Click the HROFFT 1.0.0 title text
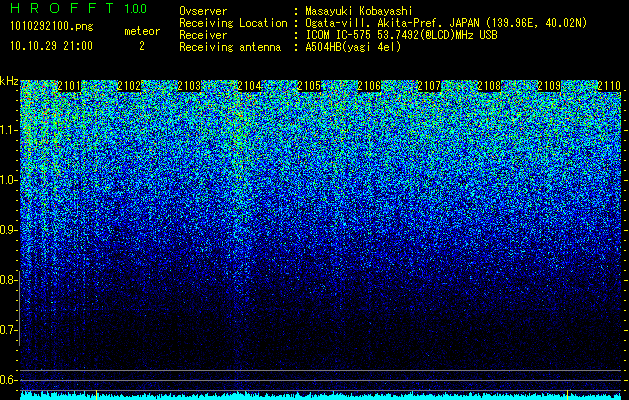This screenshot has width=629, height=400. point(79,8)
